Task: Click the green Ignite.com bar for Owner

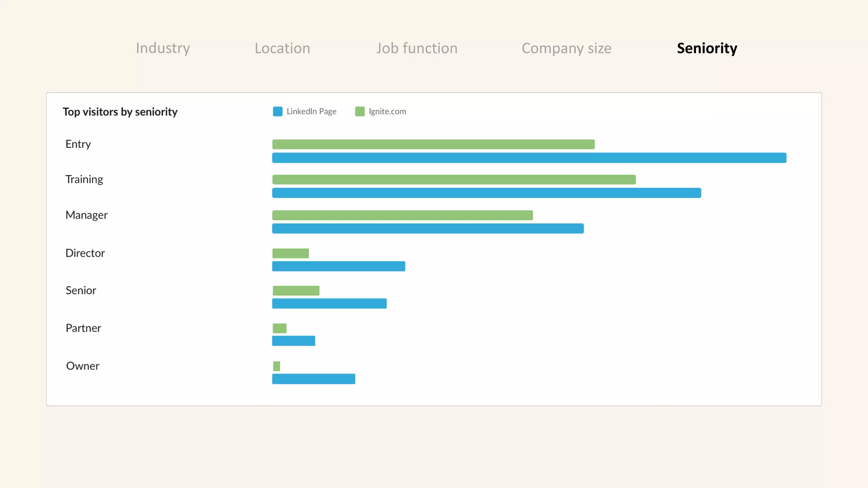Action: 276,366
